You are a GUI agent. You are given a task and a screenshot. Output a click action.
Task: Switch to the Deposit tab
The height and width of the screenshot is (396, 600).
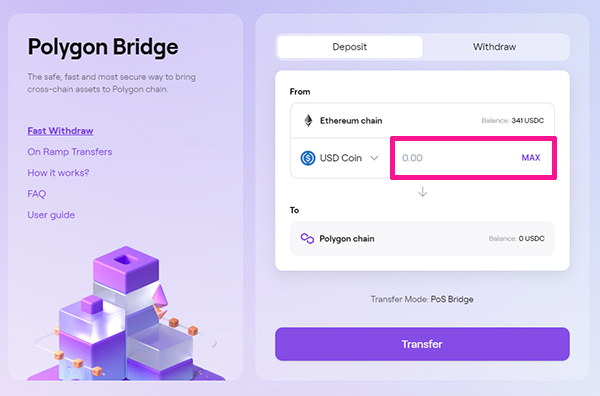(x=350, y=47)
